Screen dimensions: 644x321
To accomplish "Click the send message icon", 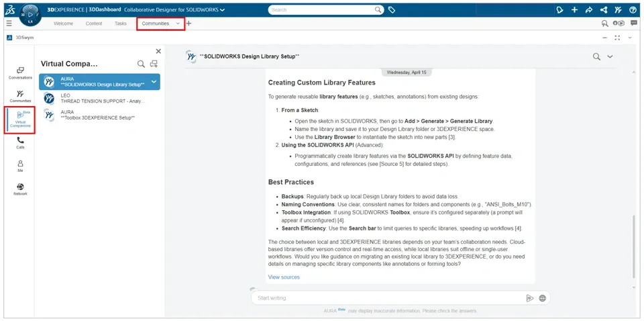I will [x=529, y=298].
